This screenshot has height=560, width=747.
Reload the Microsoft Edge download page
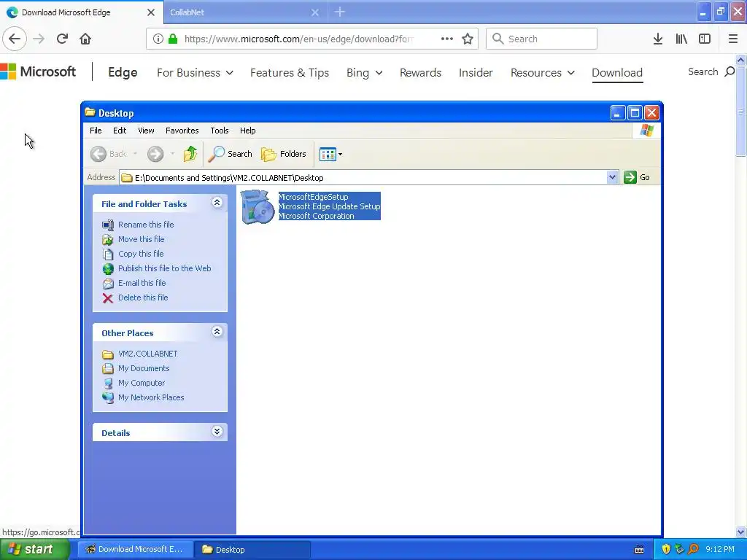coord(62,39)
